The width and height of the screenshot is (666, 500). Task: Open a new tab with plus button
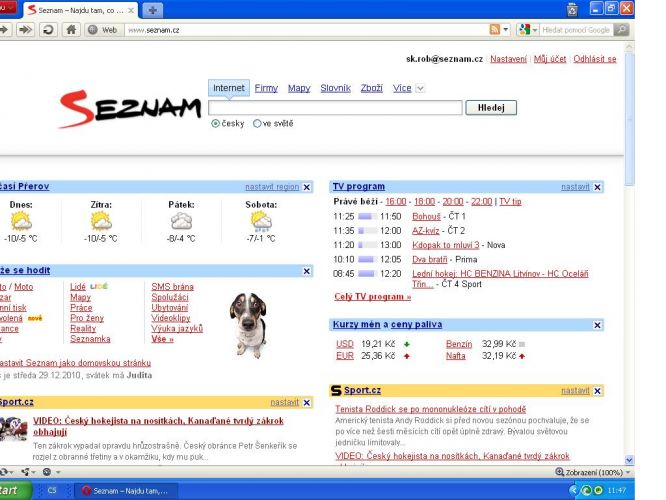click(152, 10)
